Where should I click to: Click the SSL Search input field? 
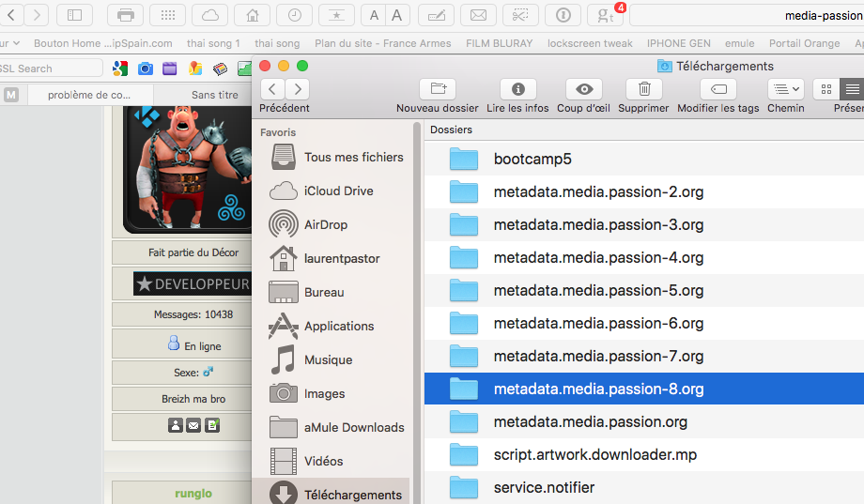coord(50,69)
